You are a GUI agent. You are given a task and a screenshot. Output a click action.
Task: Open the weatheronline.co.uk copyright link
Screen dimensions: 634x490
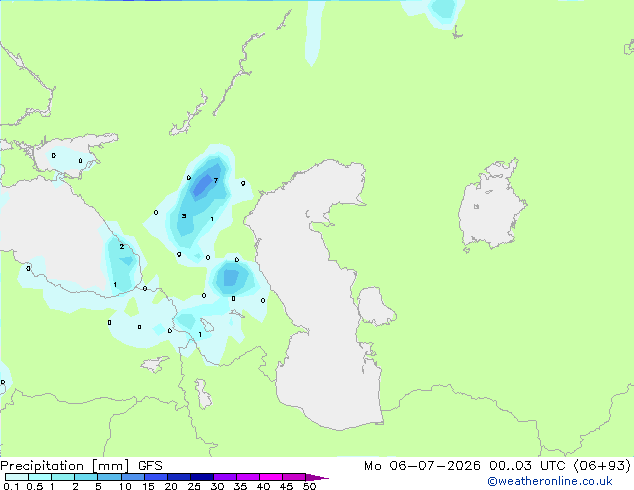[x=550, y=481]
